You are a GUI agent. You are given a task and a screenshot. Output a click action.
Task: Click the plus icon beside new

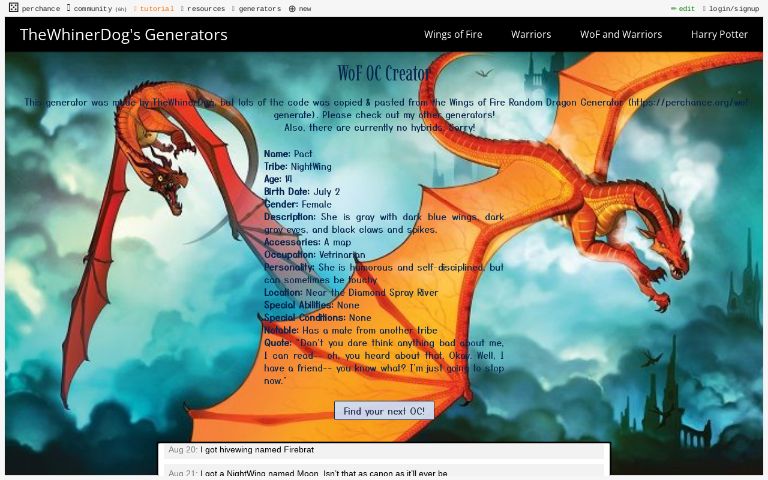(x=292, y=8)
